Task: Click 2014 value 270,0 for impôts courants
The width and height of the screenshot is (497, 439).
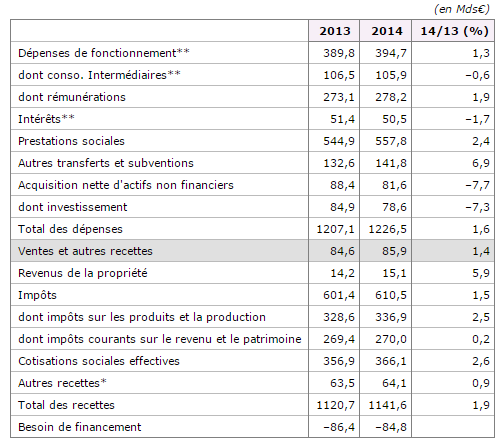Action: point(391,339)
